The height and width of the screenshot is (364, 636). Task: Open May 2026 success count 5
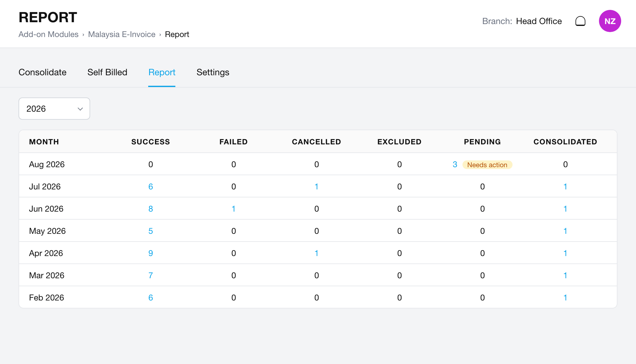click(151, 231)
